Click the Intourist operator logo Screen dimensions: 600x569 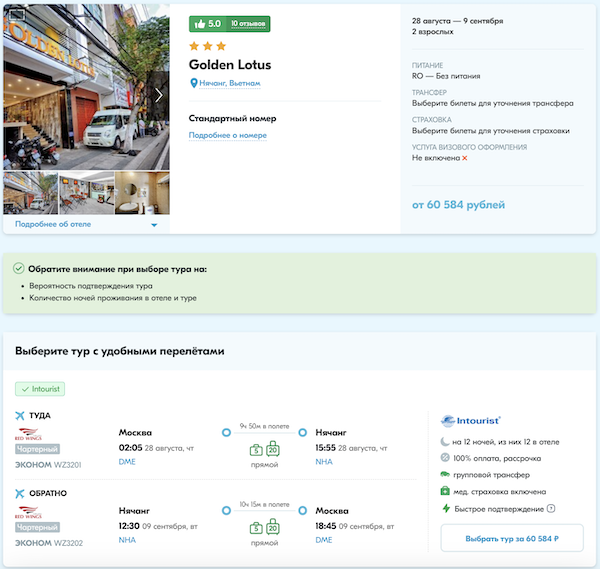(x=471, y=420)
